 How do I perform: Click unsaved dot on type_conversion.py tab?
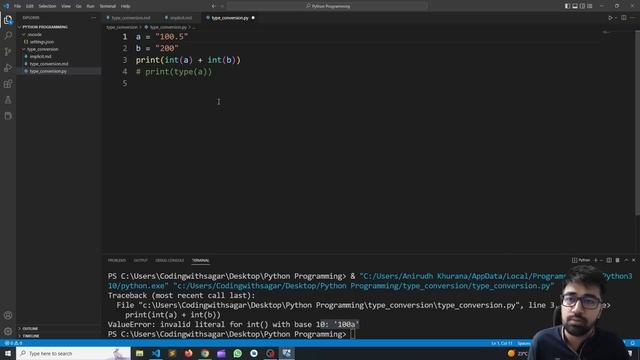click(253, 18)
